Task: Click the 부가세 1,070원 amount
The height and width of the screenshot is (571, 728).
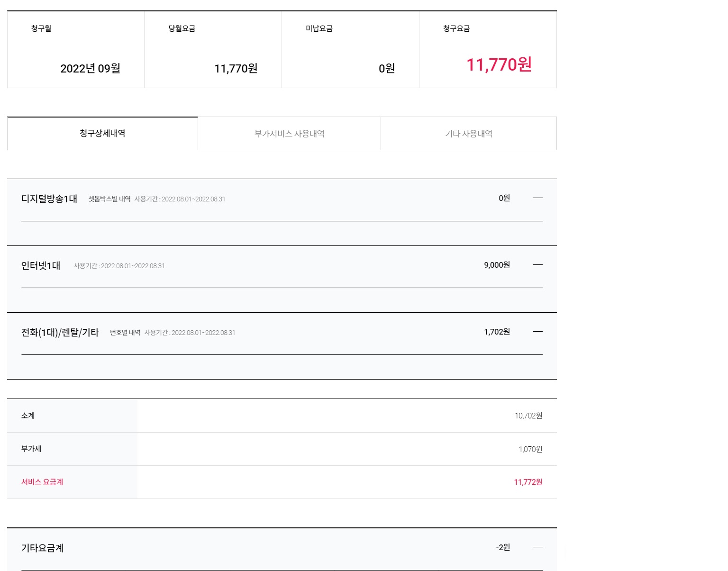Action: pos(530,449)
